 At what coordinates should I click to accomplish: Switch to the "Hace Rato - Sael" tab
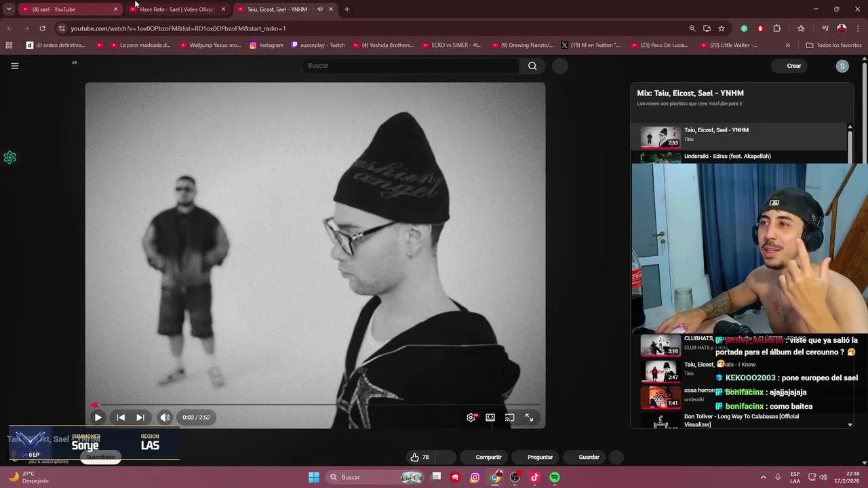[176, 9]
